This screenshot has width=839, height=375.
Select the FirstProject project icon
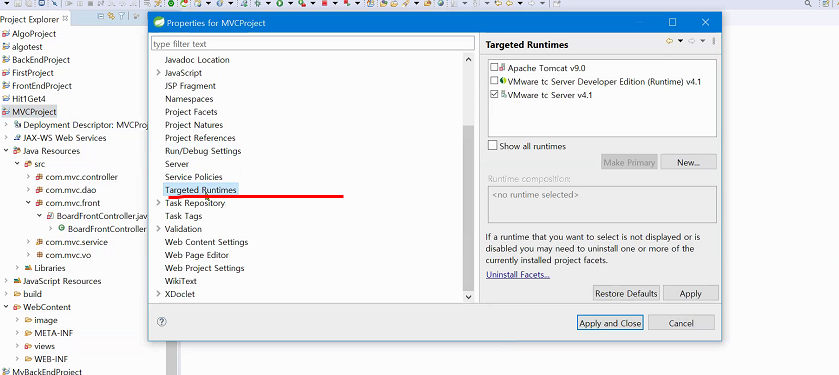[x=6, y=73]
